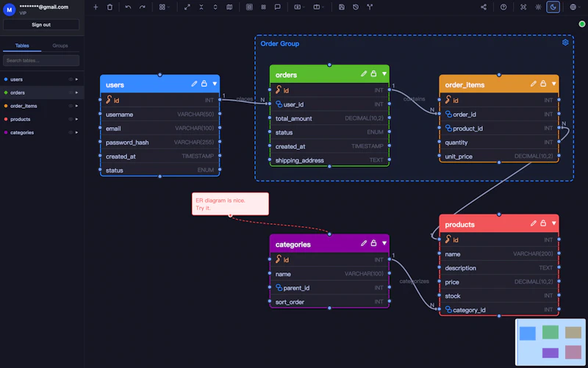588x368 pixels.
Task: Click the group frame icon in toolbar
Action: click(x=249, y=7)
